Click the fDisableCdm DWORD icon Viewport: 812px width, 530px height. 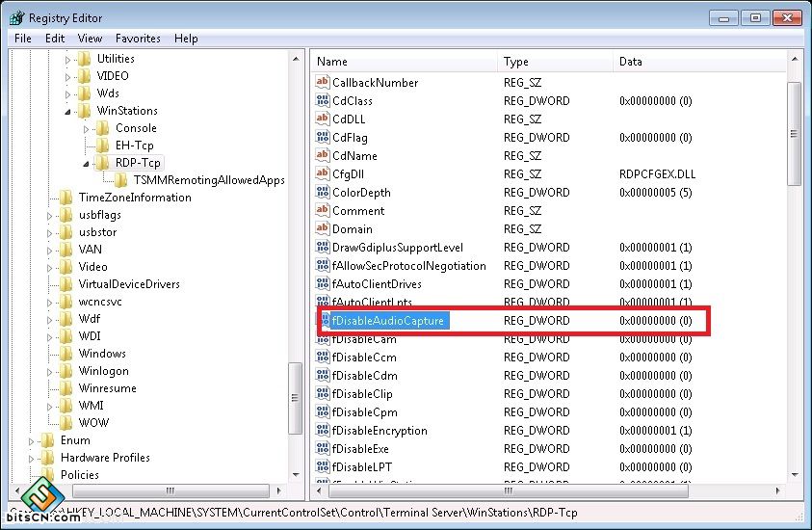coord(322,375)
